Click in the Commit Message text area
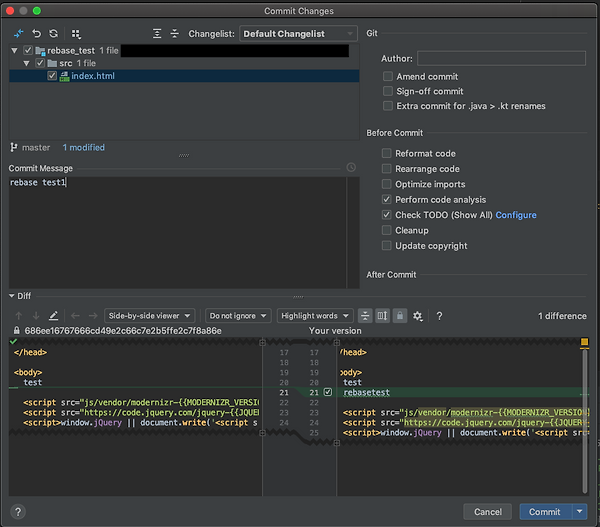This screenshot has height=527, width=600. pyautogui.click(x=178, y=232)
